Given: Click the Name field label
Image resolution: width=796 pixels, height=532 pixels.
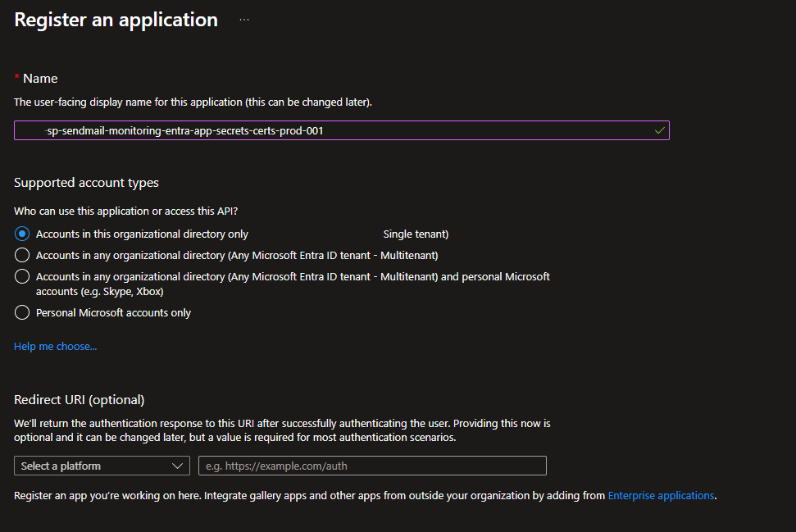Looking at the screenshot, I should coord(40,79).
